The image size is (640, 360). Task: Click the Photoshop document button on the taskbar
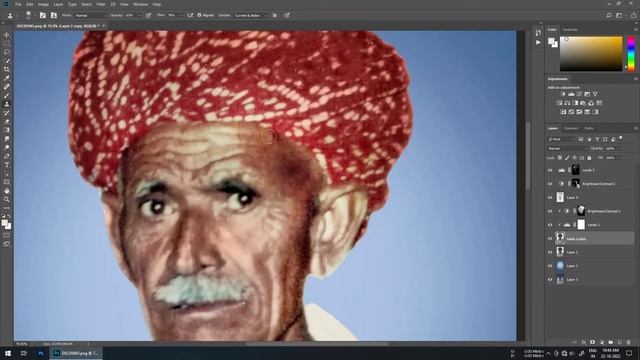[76, 353]
